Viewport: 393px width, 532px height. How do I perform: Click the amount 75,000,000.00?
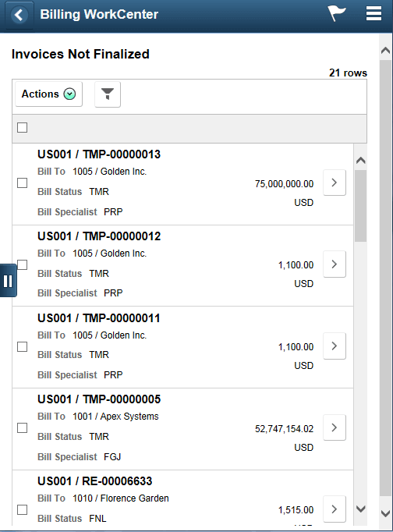click(x=284, y=184)
